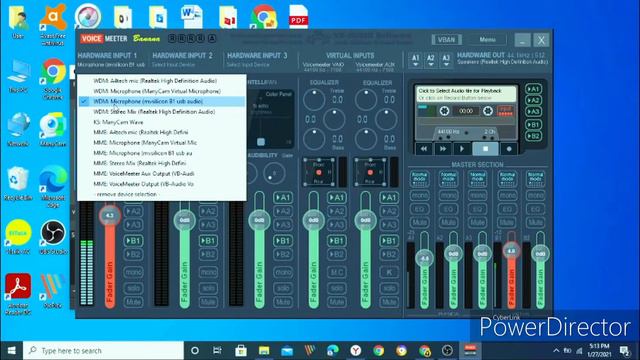
Task: Open the VBAN settings button
Action: coord(446,40)
